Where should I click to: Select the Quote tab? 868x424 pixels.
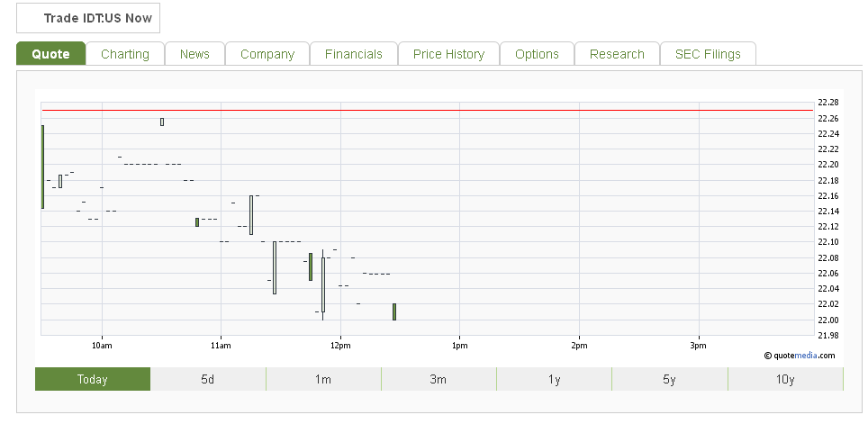point(51,54)
